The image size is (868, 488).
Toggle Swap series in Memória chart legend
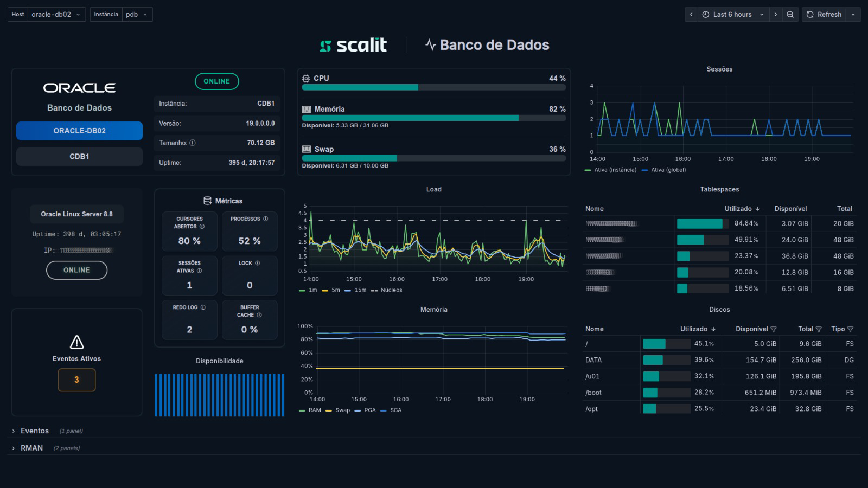click(338, 410)
